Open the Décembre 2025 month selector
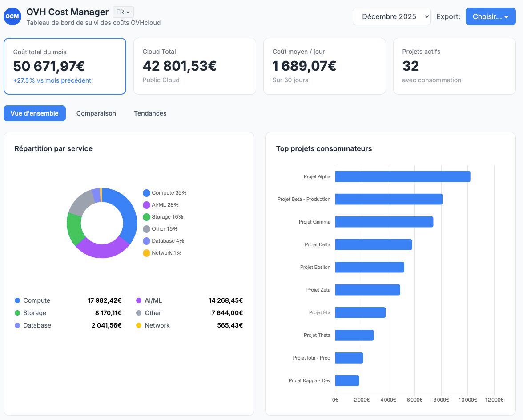 point(391,17)
